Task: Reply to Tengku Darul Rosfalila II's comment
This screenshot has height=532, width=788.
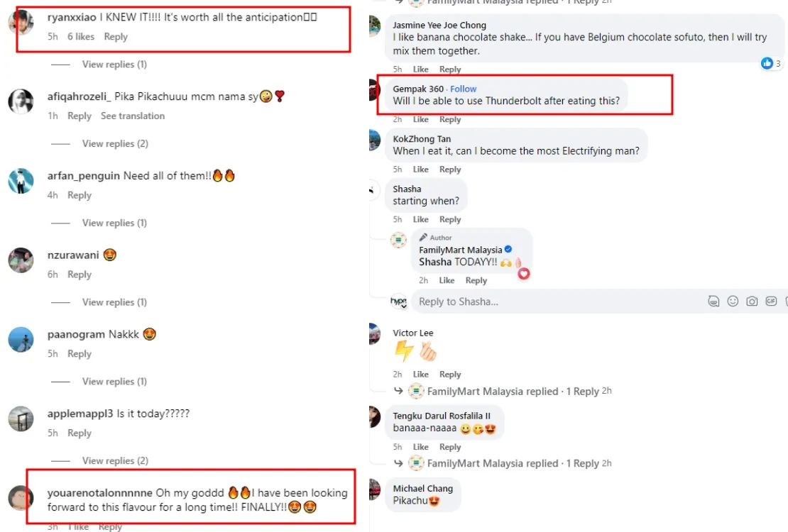Action: 450,447
